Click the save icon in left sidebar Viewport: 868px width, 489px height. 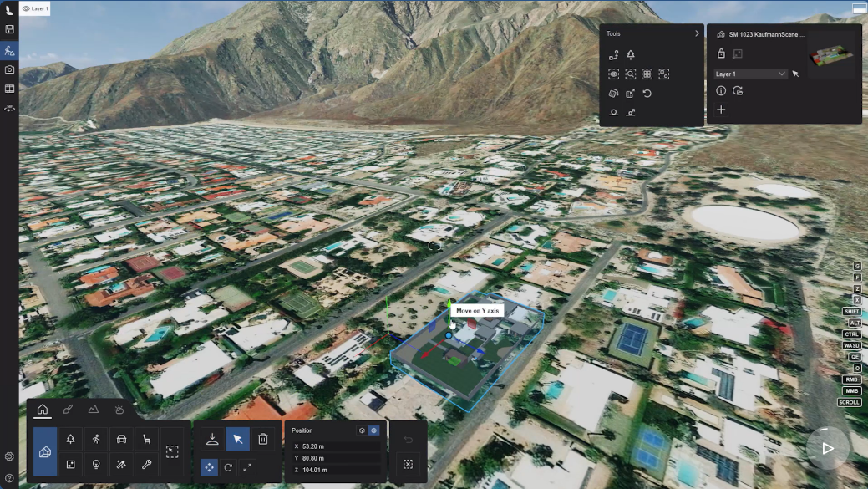coord(9,29)
